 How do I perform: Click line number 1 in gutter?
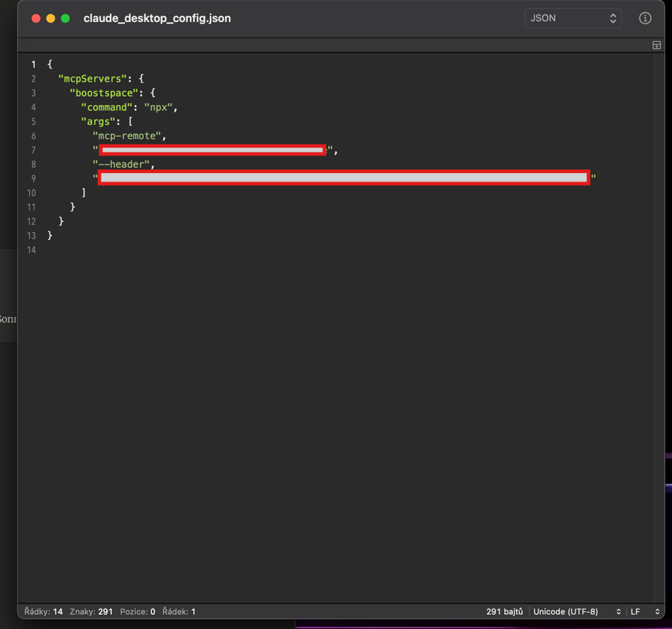click(33, 65)
